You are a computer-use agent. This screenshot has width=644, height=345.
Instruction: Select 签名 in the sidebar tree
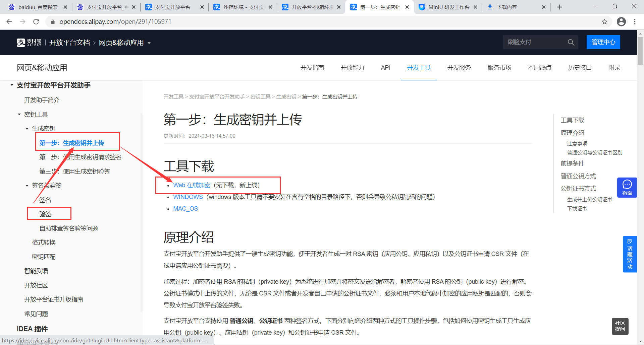[45, 200]
